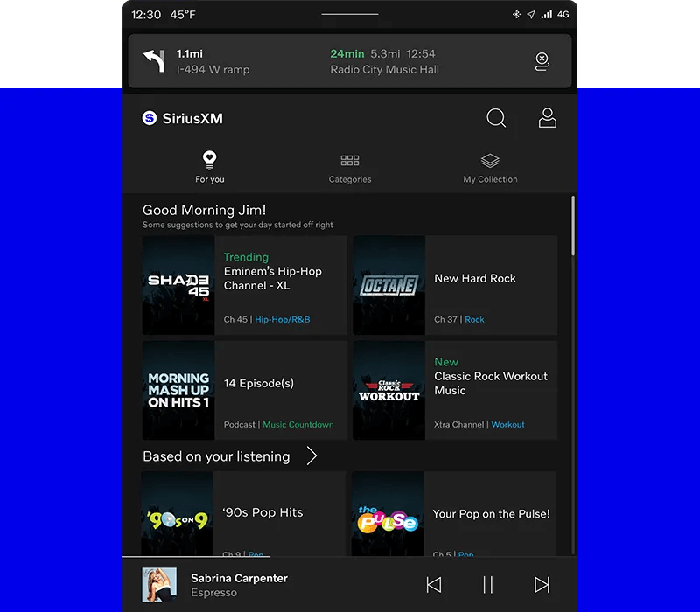700x612 pixels.
Task: Switch to the For you tab
Action: (210, 167)
